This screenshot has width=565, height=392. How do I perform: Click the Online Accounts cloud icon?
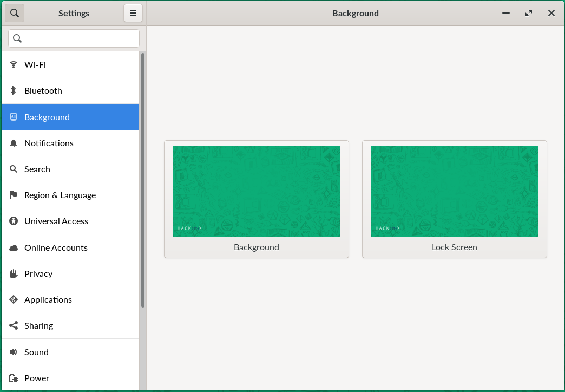[14, 248]
